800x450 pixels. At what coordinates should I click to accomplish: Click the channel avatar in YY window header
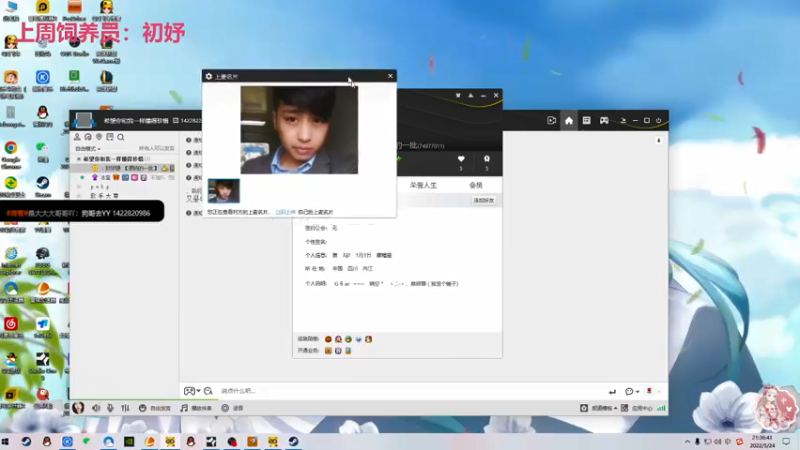pyautogui.click(x=84, y=121)
